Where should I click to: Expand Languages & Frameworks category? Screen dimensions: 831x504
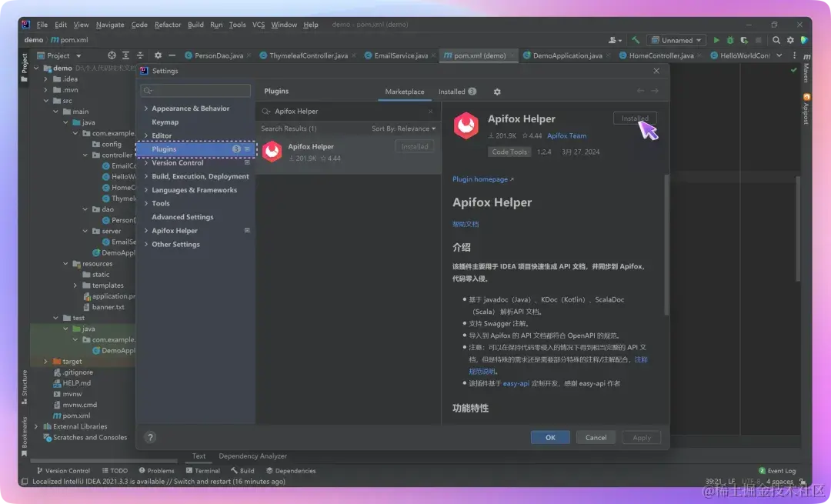click(x=146, y=190)
